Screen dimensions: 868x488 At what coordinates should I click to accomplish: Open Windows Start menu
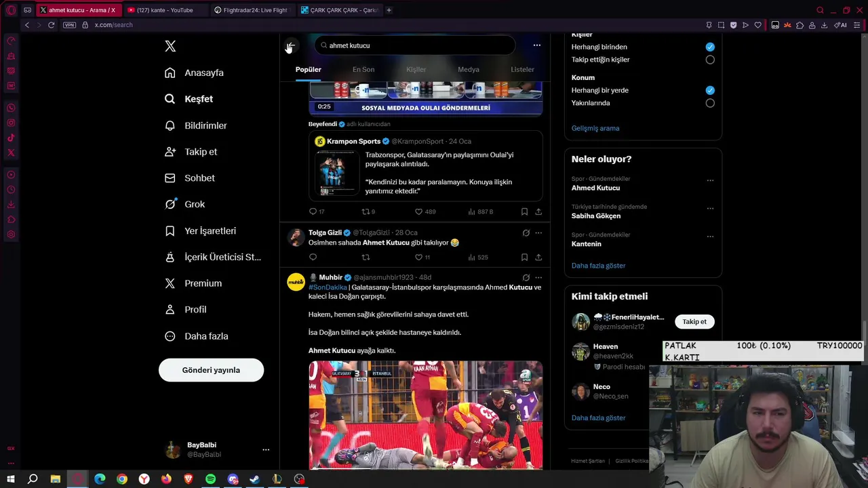11,479
